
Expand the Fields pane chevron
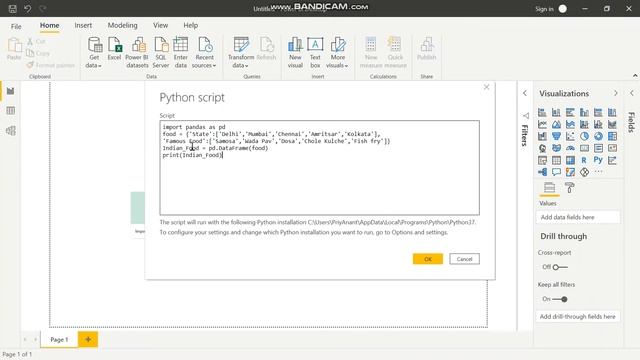[632, 93]
